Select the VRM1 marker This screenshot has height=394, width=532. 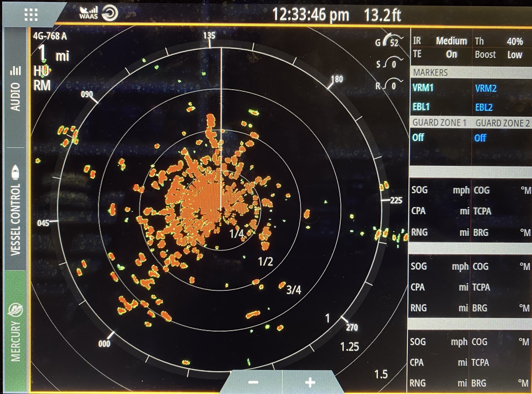pos(423,88)
